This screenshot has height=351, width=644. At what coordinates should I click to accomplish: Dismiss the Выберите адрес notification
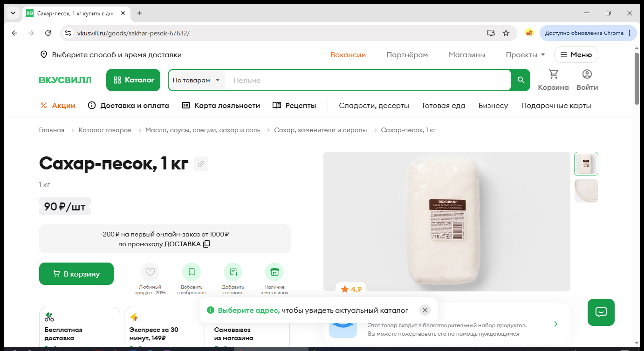click(x=425, y=310)
